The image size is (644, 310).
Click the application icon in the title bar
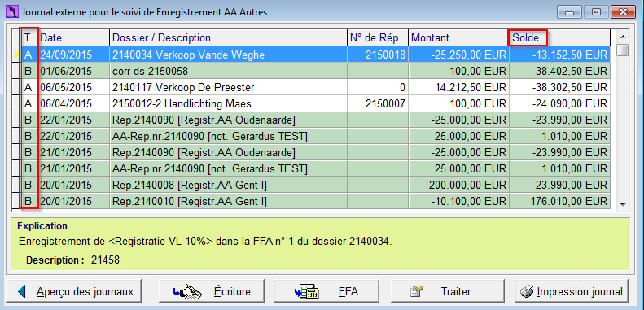12,12
